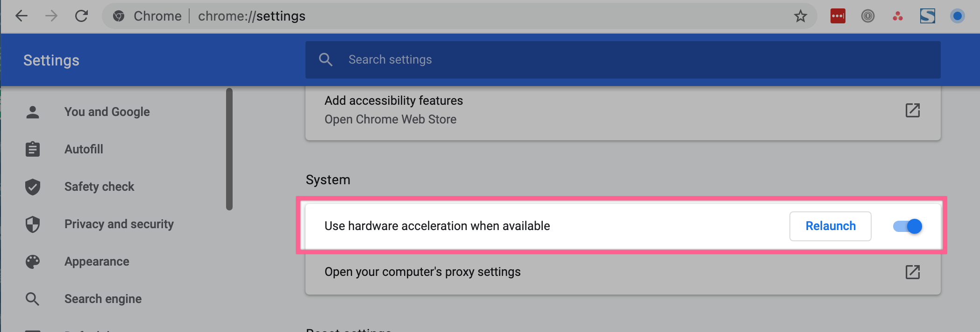Open computer's proxy settings external link

point(912,272)
